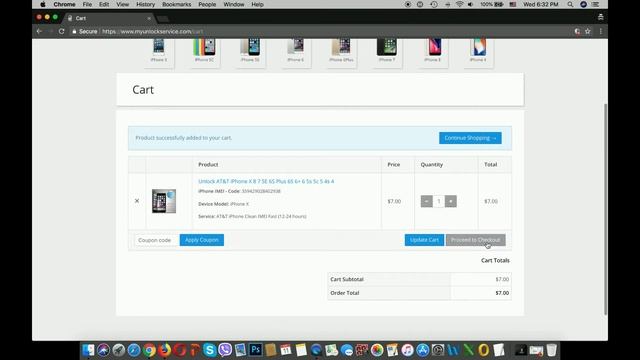Click the Chrome back arrow
The height and width of the screenshot is (360, 640).
[39, 31]
